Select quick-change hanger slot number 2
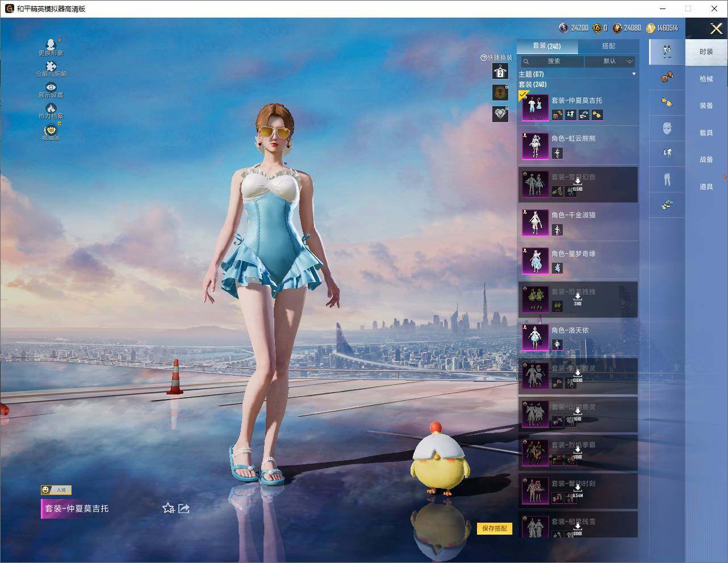 500,72
